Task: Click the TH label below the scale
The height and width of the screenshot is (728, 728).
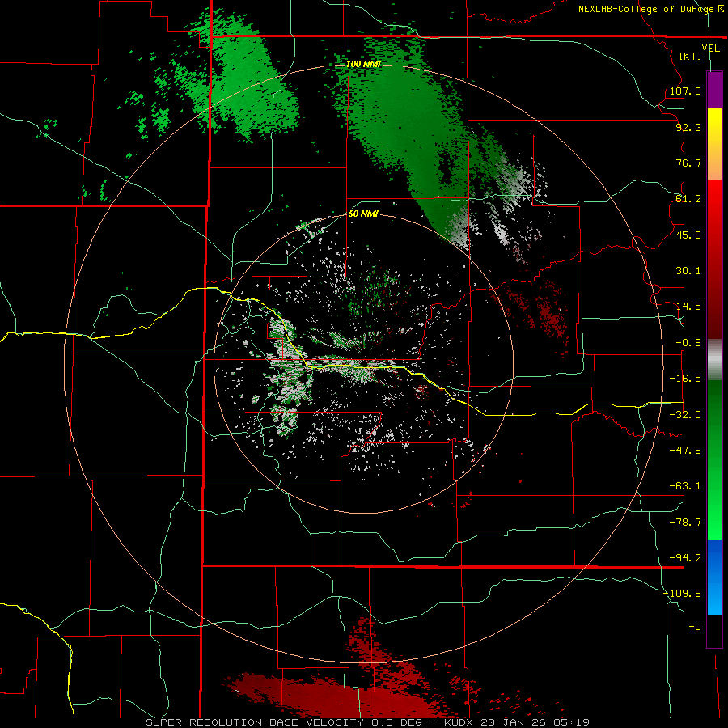Action: coord(695,630)
